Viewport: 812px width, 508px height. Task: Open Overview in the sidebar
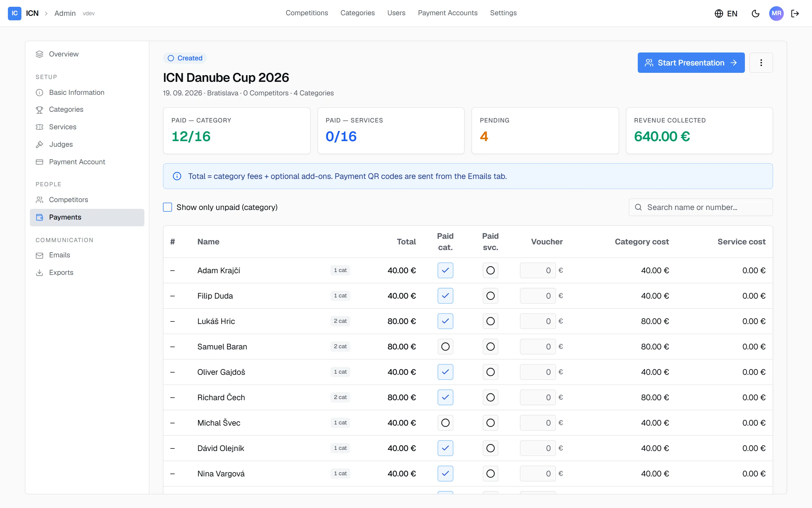point(87,54)
